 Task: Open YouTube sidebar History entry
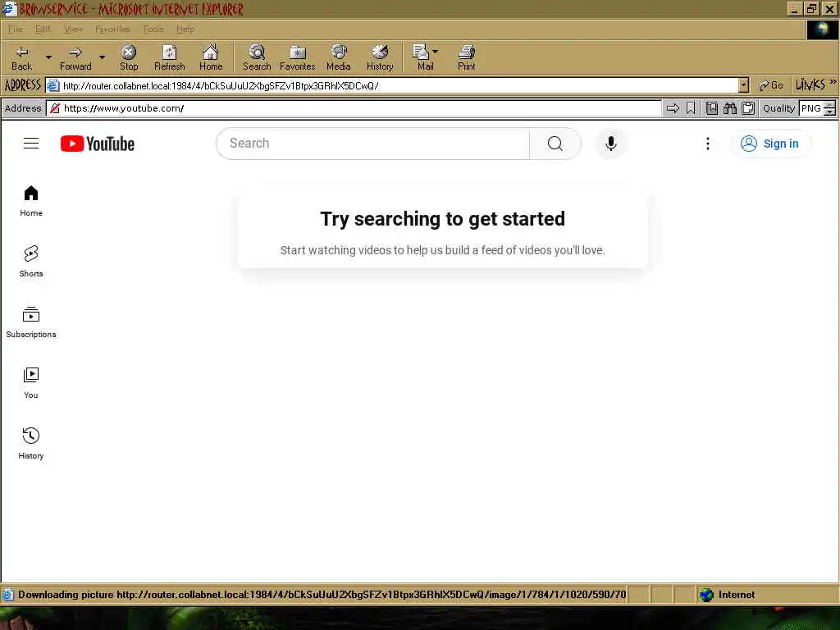(x=31, y=443)
